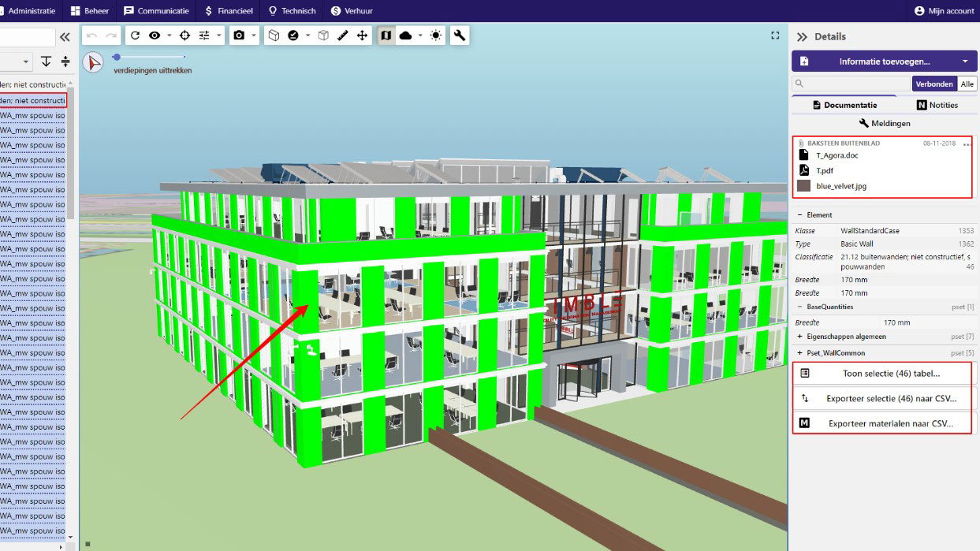Toggle the eye visibility tool
The image size is (980, 551).
click(x=155, y=35)
